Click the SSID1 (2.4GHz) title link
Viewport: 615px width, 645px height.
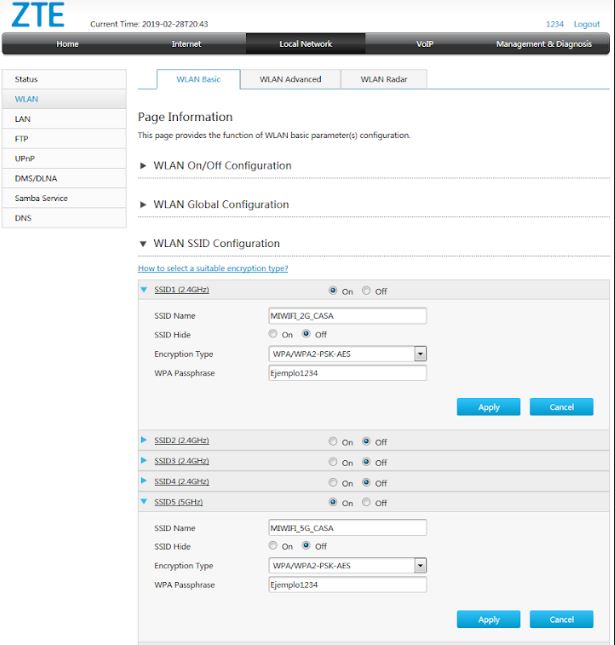point(181,290)
